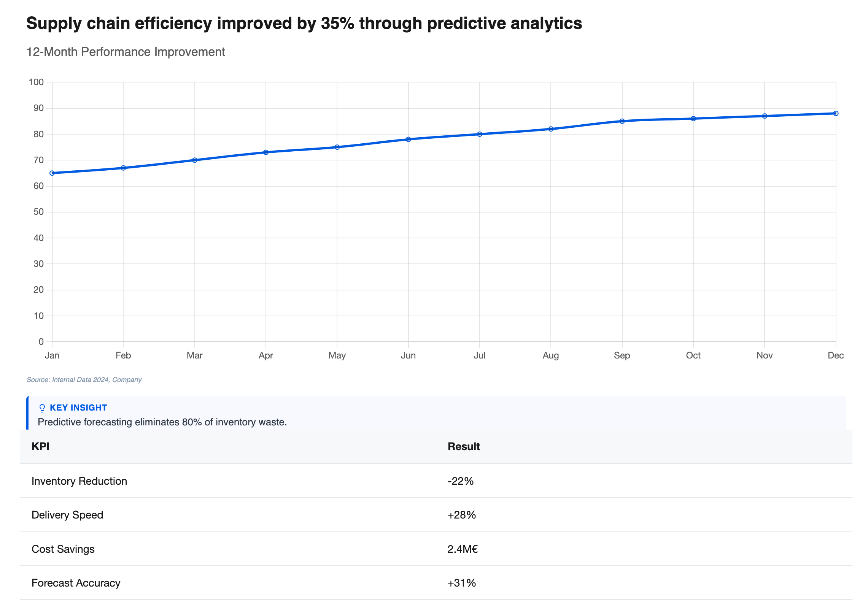Screen dimensions: 868x609
Task: Click the December data point on the line
Action: pos(835,113)
